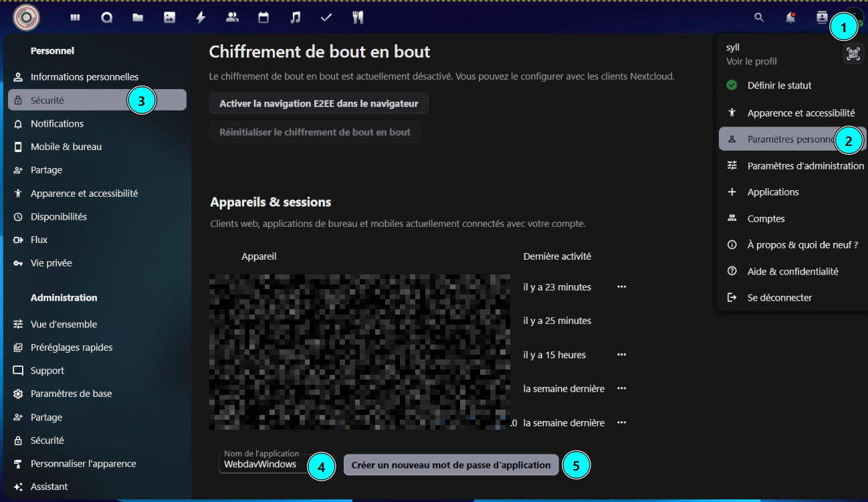The width and height of the screenshot is (868, 502).
Task: Open the notifications bell icon
Action: pos(790,18)
